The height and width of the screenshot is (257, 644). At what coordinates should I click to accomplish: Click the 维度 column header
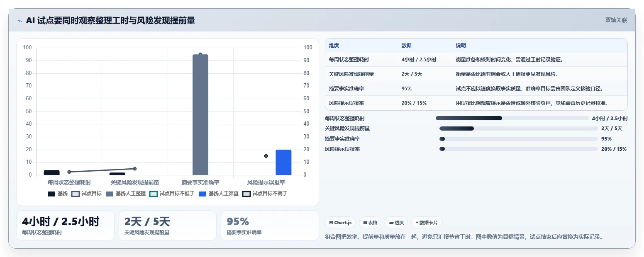[x=334, y=46]
